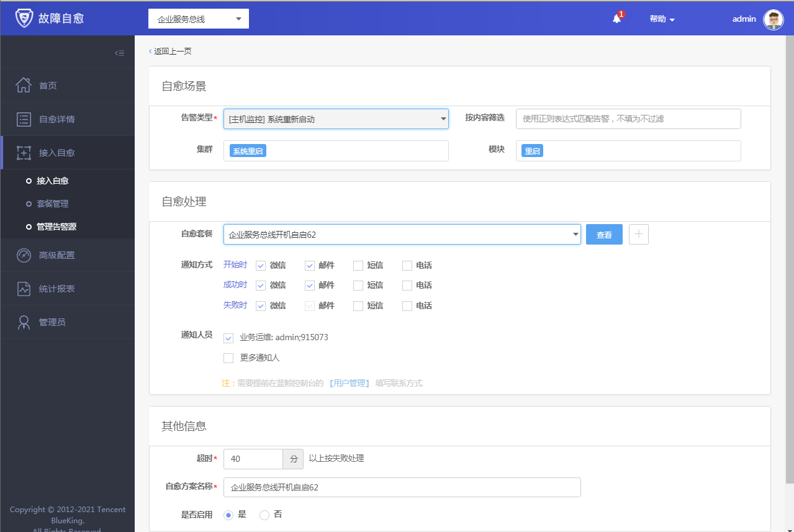Image resolution: width=794 pixels, height=532 pixels.
Task: Untick 微信 checkbox in 成功时 row
Action: pyautogui.click(x=261, y=286)
